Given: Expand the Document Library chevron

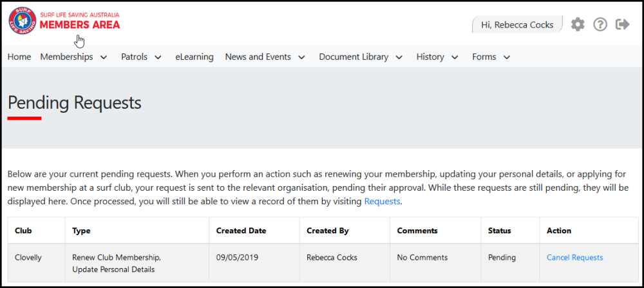Looking at the screenshot, I should click(x=399, y=57).
